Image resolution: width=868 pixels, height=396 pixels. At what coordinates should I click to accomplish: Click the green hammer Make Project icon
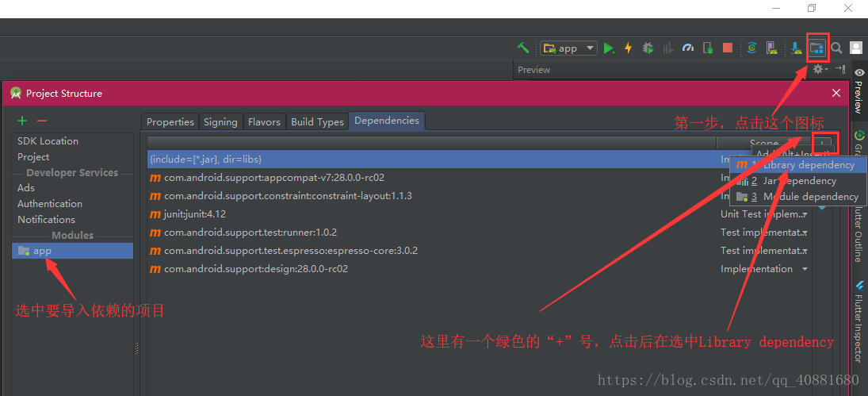pos(523,48)
